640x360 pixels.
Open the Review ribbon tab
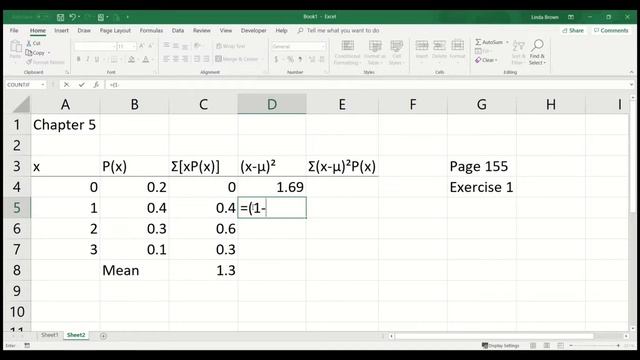tap(202, 31)
